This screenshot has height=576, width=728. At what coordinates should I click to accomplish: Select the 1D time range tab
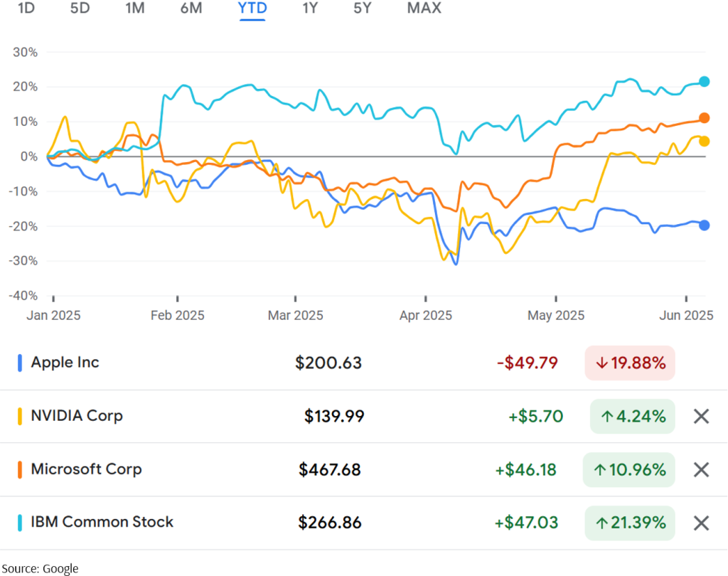tap(26, 9)
